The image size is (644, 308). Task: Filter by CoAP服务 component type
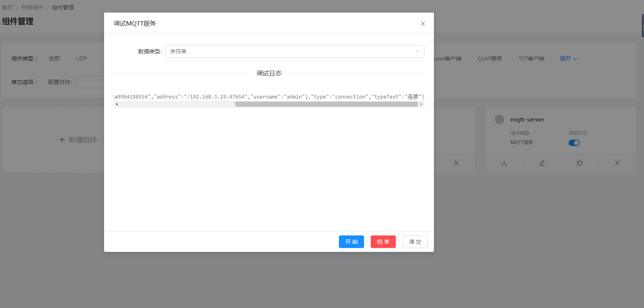(490, 58)
